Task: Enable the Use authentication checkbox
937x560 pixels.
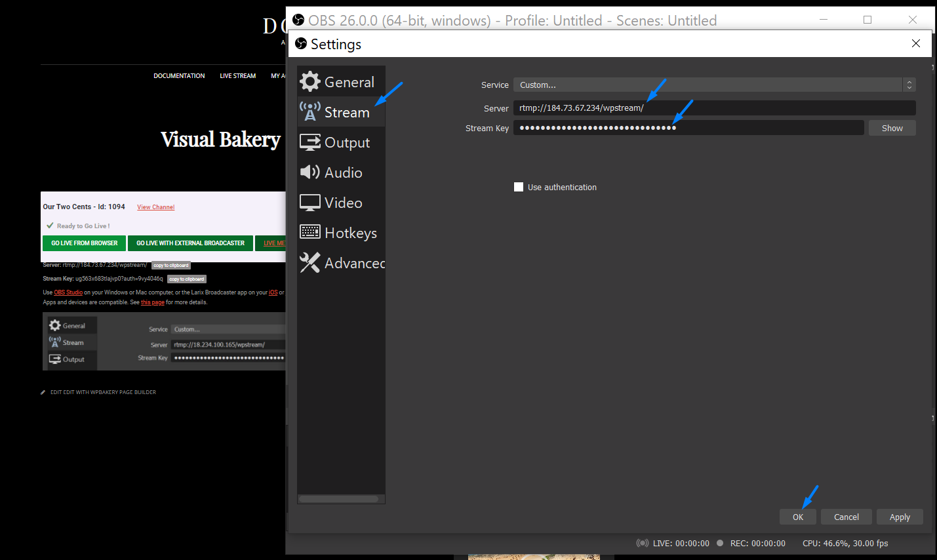Action: [x=519, y=187]
